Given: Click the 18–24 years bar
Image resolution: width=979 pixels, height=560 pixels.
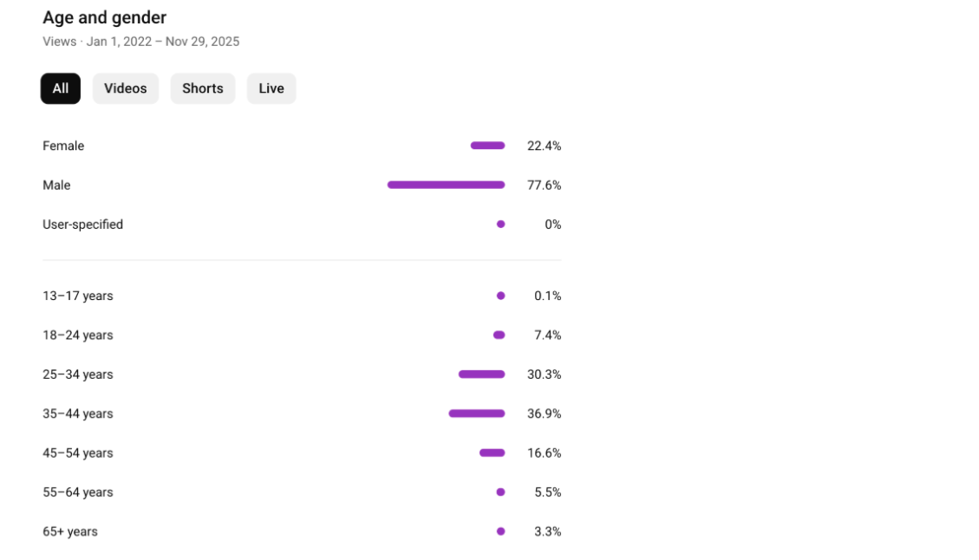Looking at the screenshot, I should [x=499, y=335].
